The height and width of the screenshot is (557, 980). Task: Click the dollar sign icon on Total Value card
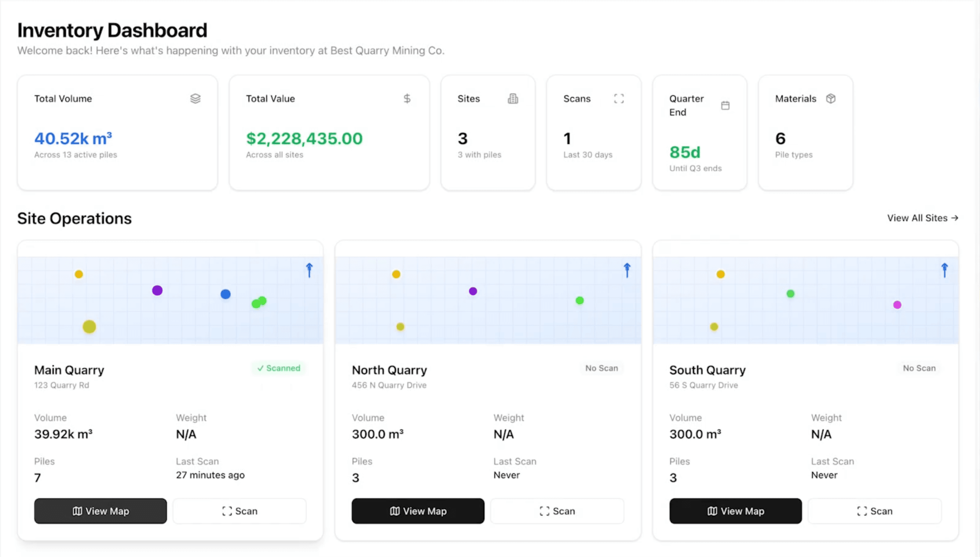point(408,99)
